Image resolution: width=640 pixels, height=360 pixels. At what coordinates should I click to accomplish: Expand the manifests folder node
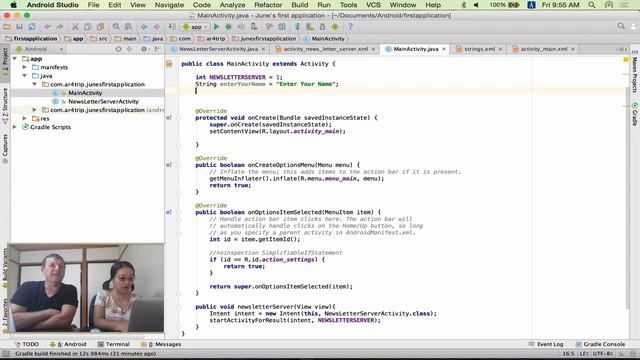click(x=24, y=67)
